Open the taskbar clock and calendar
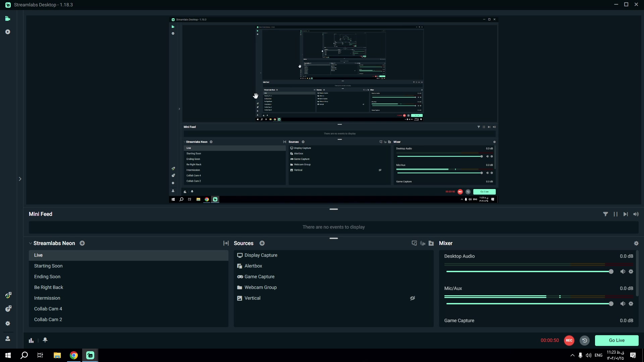The image size is (644, 362). pyautogui.click(x=615, y=355)
